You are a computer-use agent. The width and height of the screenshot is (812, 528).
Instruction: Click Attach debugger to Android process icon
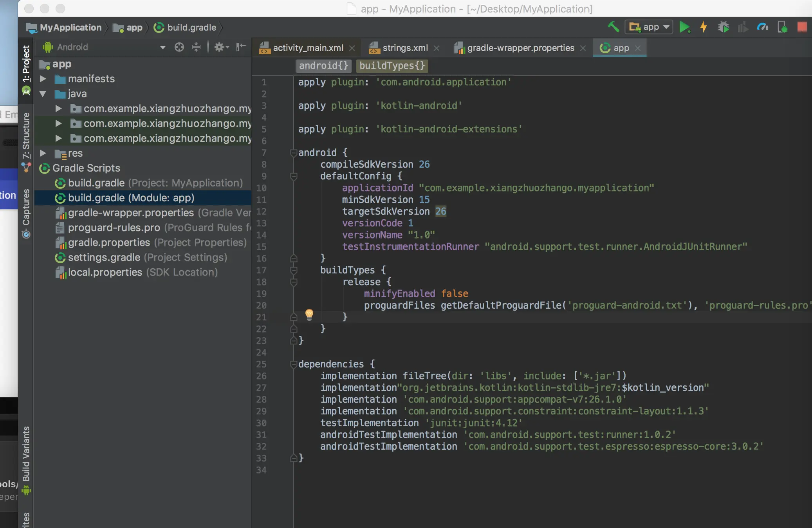782,27
